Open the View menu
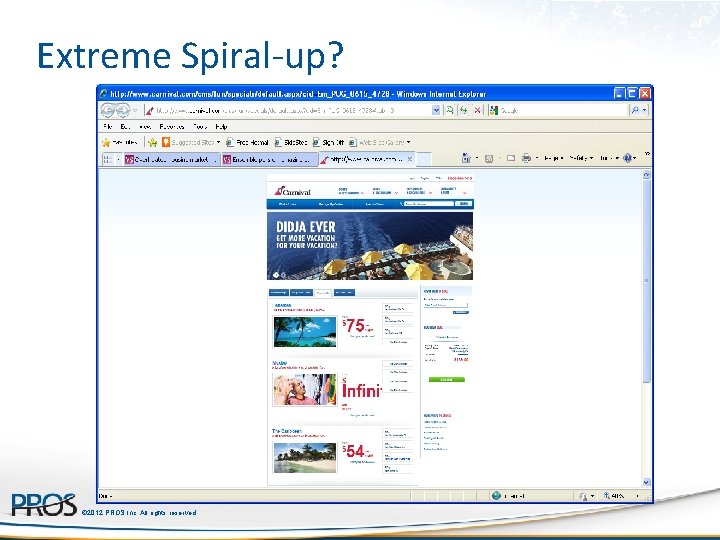 pyautogui.click(x=145, y=126)
